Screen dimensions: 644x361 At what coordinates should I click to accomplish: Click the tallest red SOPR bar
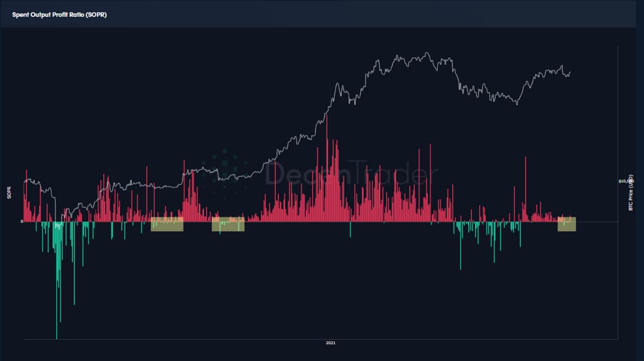[327, 151]
